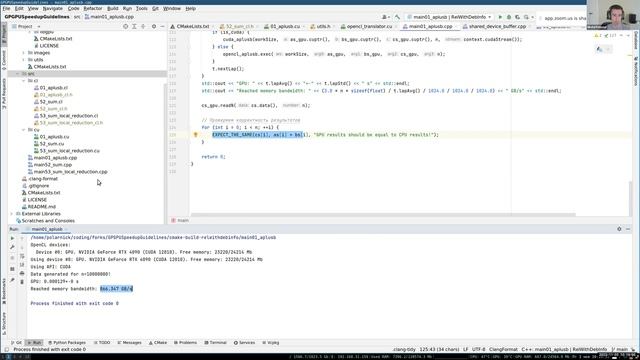Click UTF-8 encoding in status bar

click(478, 349)
